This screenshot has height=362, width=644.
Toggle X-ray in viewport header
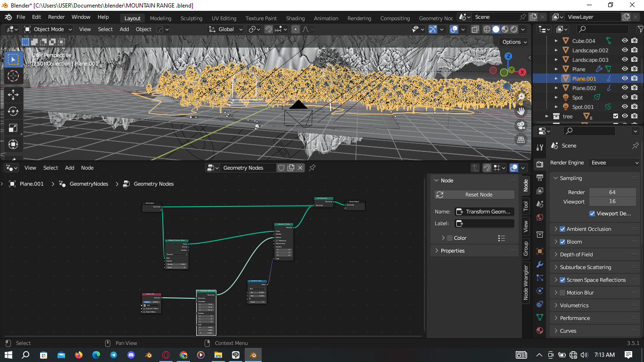475,29
